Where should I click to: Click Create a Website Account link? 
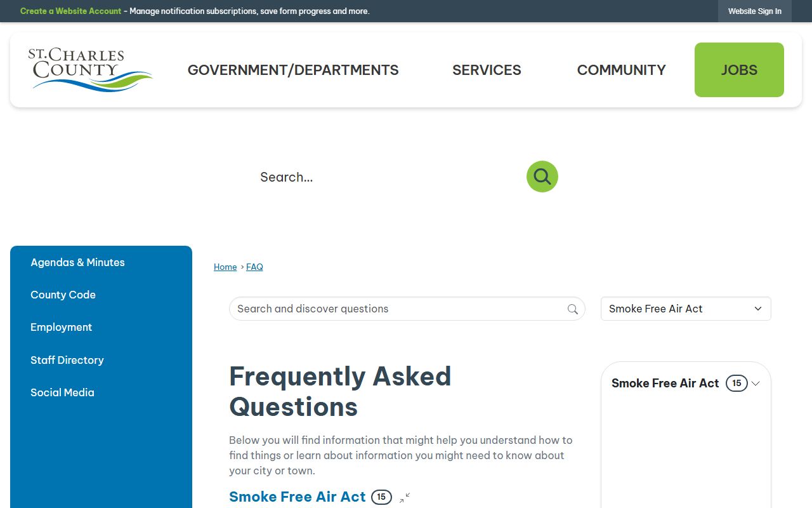tap(70, 11)
